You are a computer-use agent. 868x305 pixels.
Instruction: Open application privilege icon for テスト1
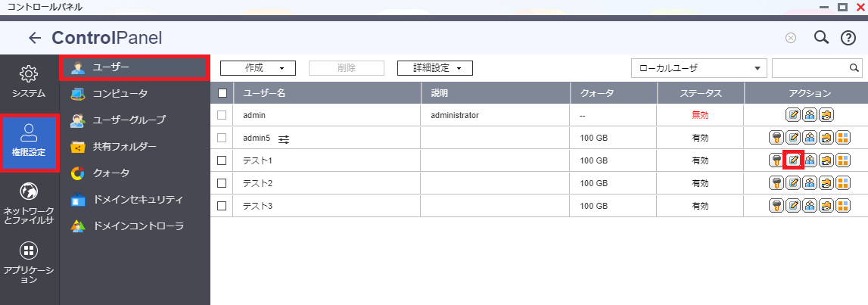coord(842,160)
